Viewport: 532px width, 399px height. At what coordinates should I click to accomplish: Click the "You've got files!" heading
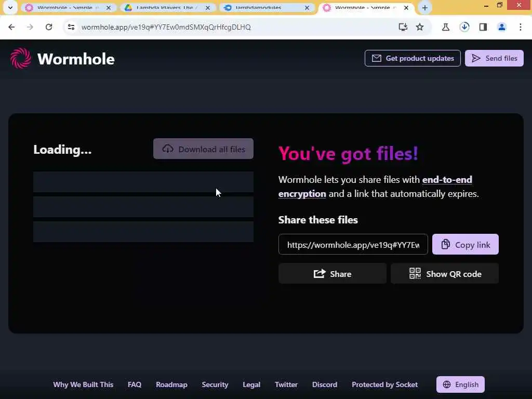point(348,154)
